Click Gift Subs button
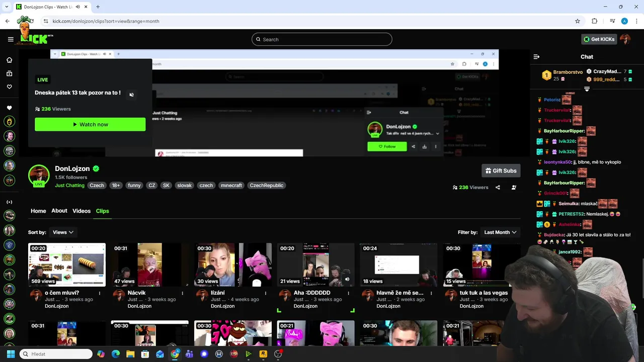Screen dimensions: 644x362 501,171
